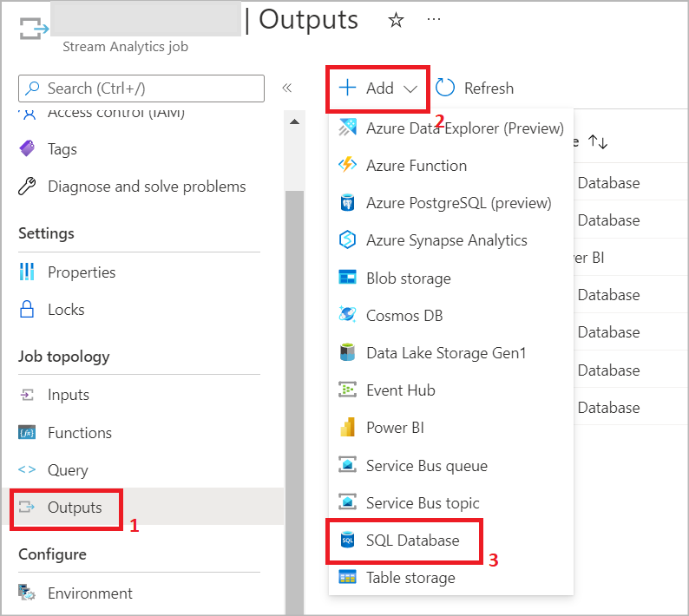Click the Azure PostgreSQL elephant icon
Image resolution: width=689 pixels, height=616 pixels.
click(348, 203)
